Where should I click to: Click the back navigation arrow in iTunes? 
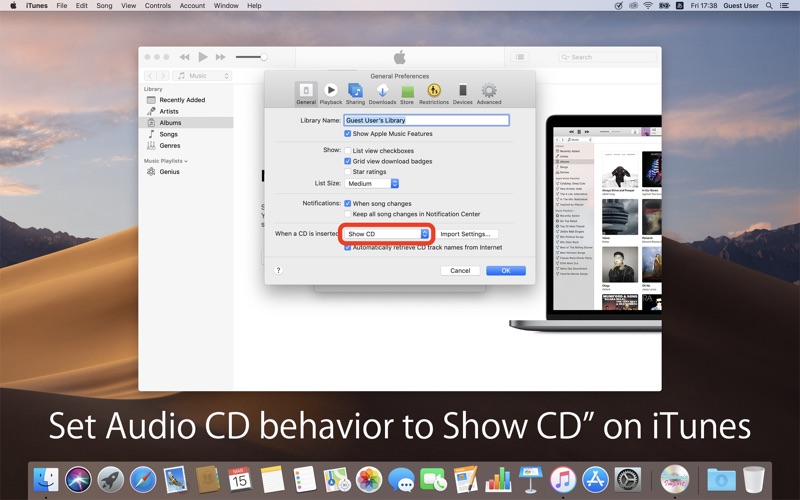(x=151, y=76)
